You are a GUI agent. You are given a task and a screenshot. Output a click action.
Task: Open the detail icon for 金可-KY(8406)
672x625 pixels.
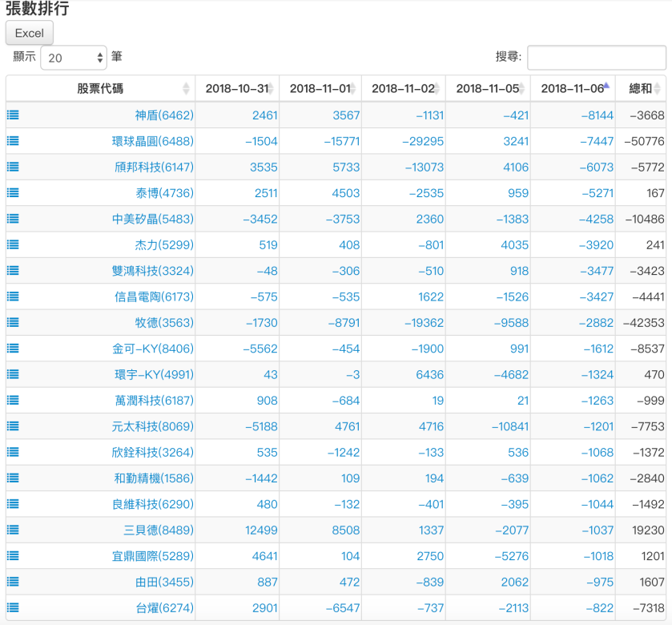[12, 349]
